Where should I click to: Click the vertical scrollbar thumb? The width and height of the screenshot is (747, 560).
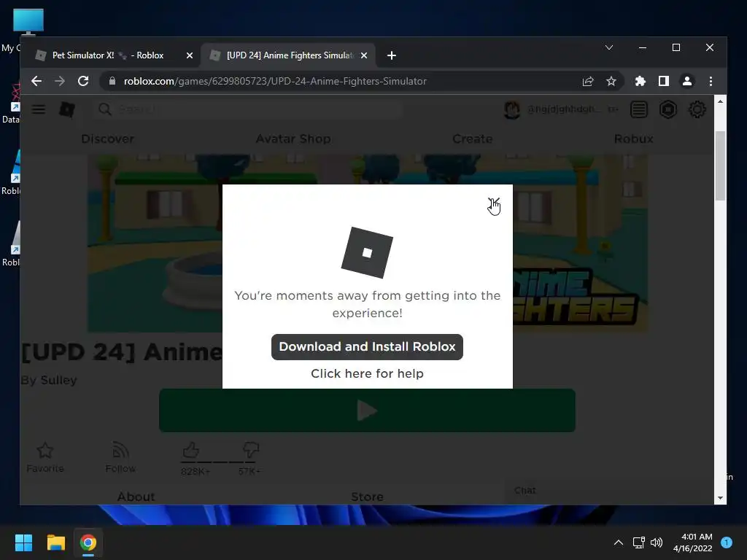(720, 166)
